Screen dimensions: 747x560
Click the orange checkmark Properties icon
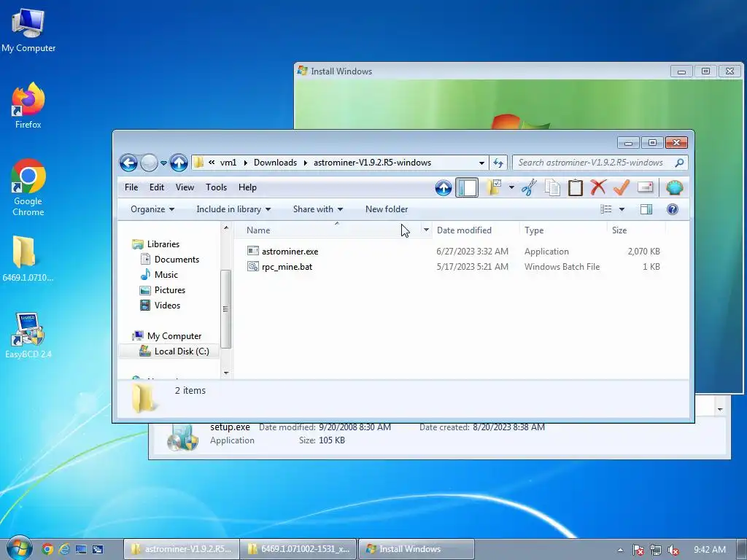[622, 187]
